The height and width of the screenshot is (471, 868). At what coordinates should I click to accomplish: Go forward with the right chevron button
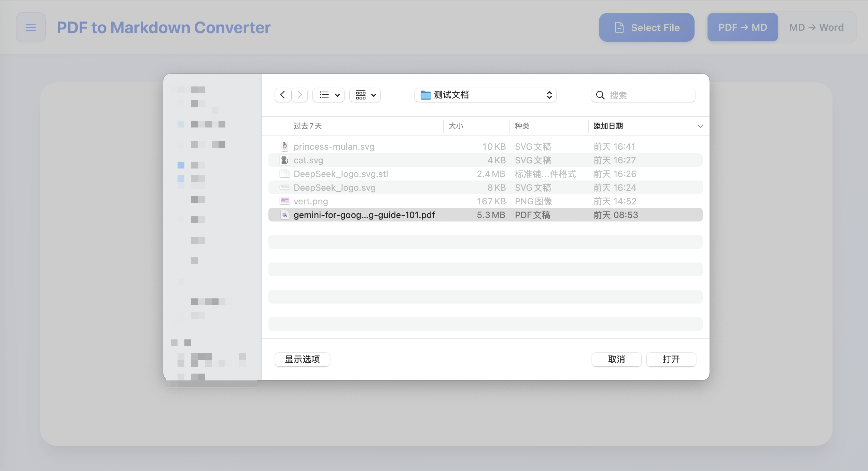pyautogui.click(x=299, y=95)
